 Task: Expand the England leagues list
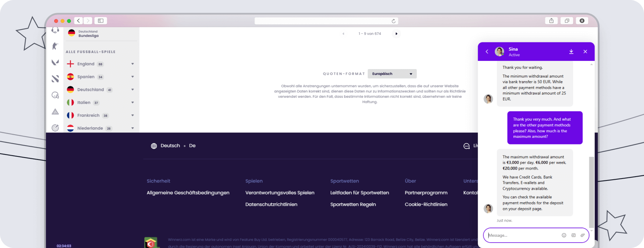pos(133,64)
